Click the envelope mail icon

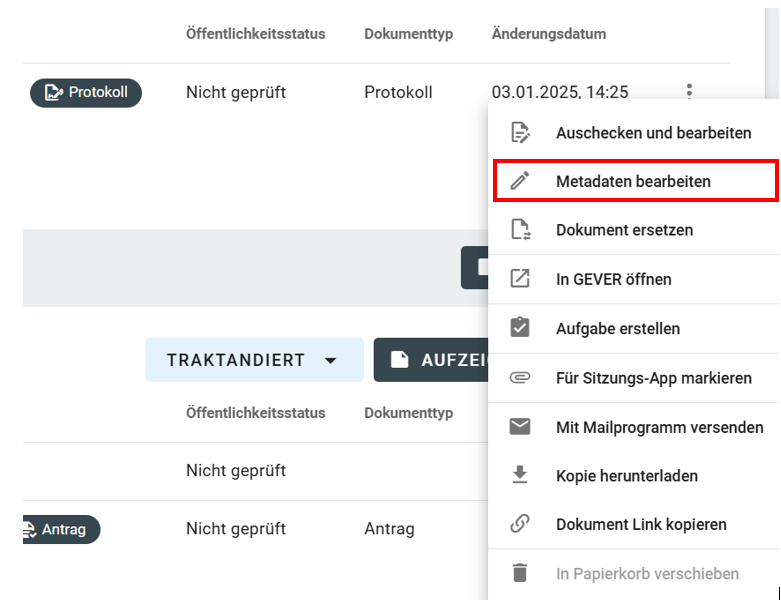(520, 427)
